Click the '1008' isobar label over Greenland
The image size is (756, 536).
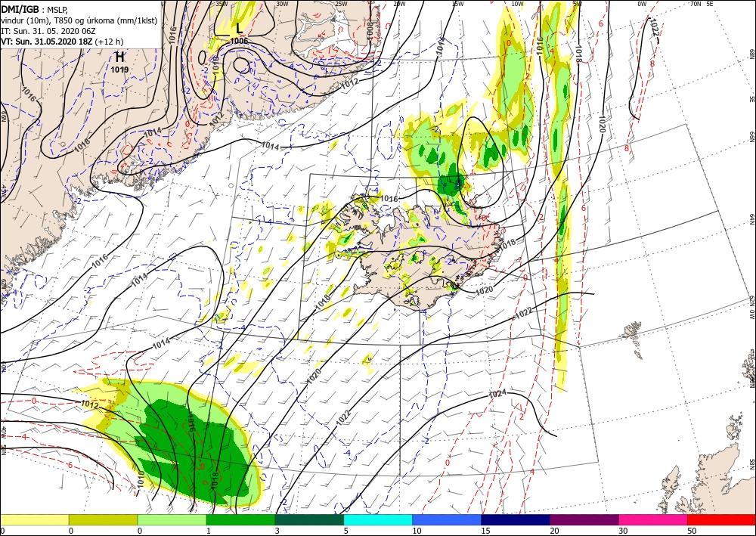pos(370,30)
